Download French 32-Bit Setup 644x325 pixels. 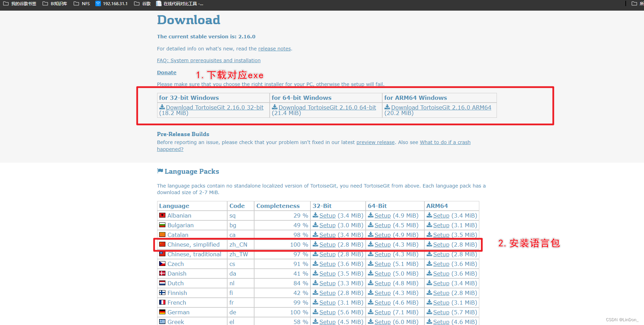(327, 303)
